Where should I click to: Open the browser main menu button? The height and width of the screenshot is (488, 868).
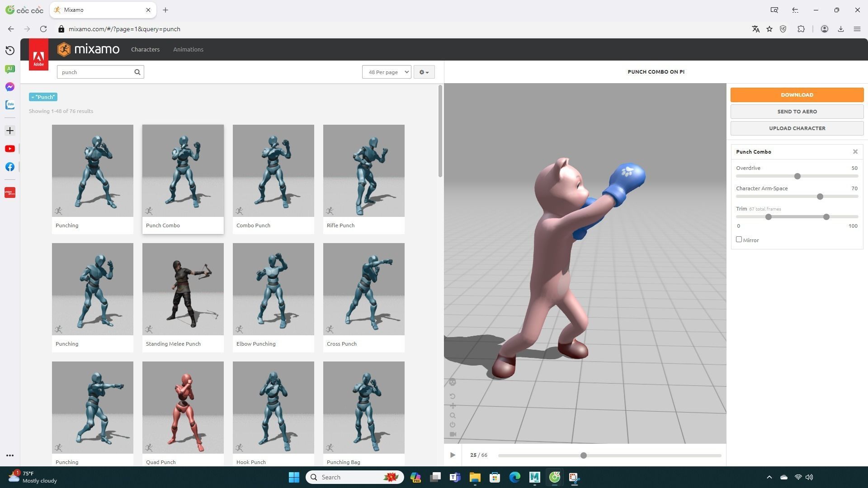coord(857,29)
